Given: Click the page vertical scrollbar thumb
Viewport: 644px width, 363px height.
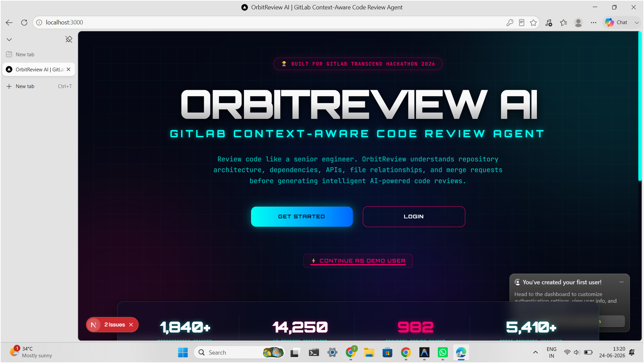Looking at the screenshot, I should pyautogui.click(x=640, y=106).
